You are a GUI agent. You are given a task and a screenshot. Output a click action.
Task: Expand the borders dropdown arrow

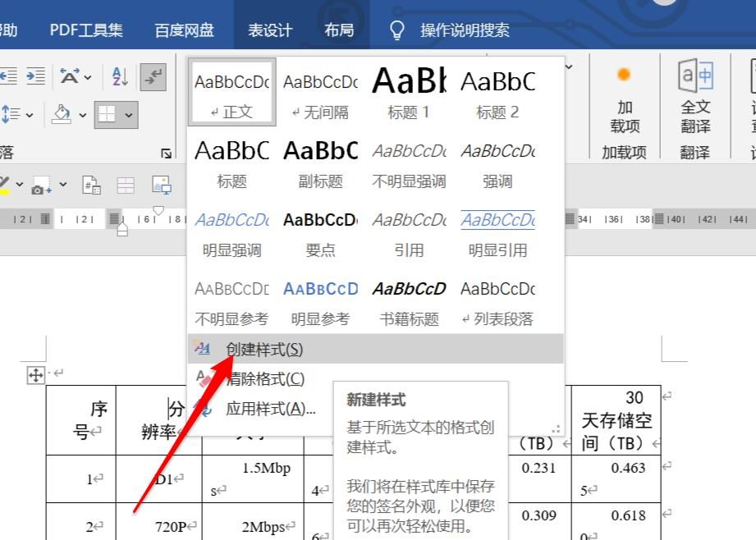(128, 116)
